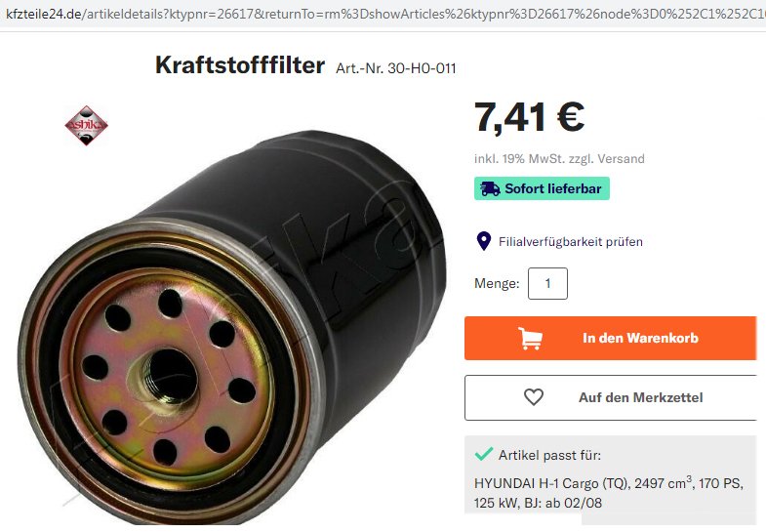Click the Ashika brand logo

[x=87, y=126]
